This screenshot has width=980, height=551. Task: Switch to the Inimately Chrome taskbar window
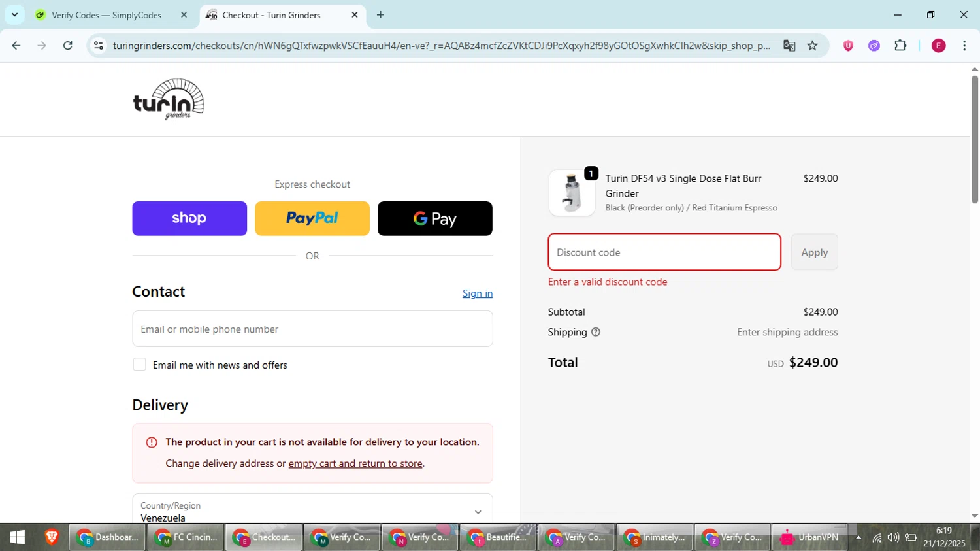click(x=655, y=537)
